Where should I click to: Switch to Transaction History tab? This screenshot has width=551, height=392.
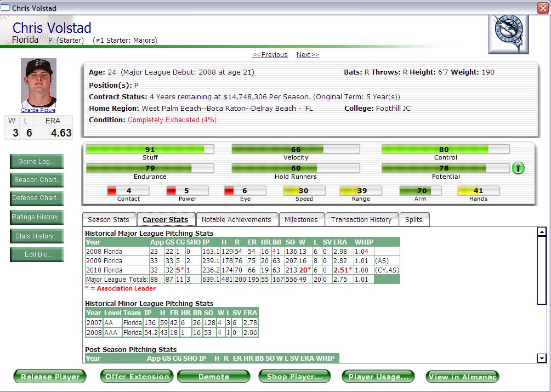(x=362, y=219)
